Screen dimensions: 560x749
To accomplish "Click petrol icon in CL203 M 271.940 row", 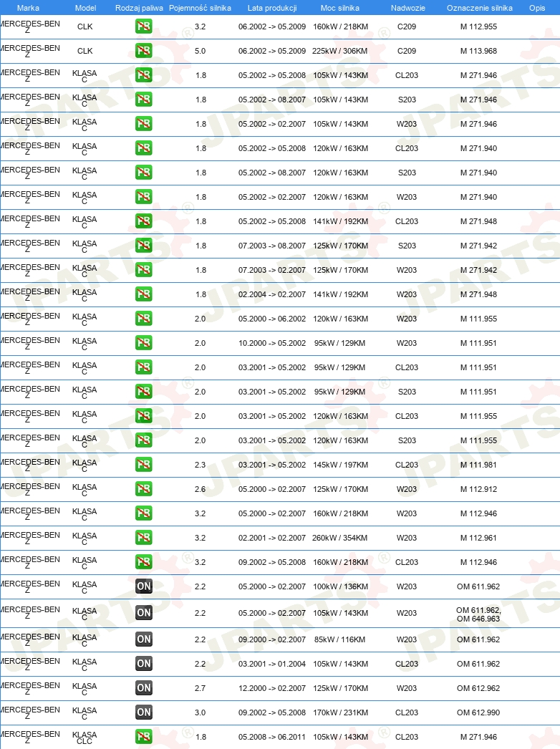I will tap(143, 148).
